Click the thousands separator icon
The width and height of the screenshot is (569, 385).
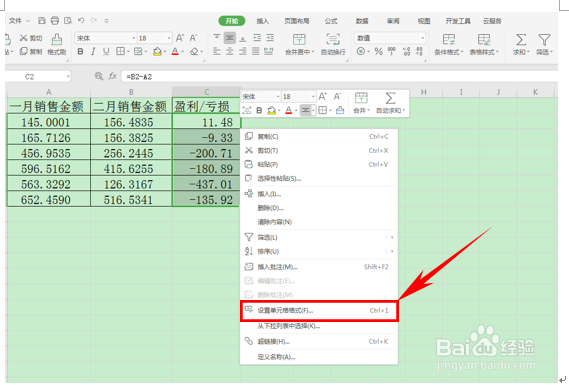point(392,52)
